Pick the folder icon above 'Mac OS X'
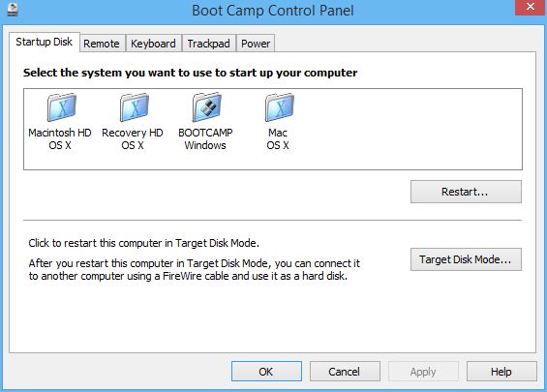The image size is (547, 392). tap(280, 107)
